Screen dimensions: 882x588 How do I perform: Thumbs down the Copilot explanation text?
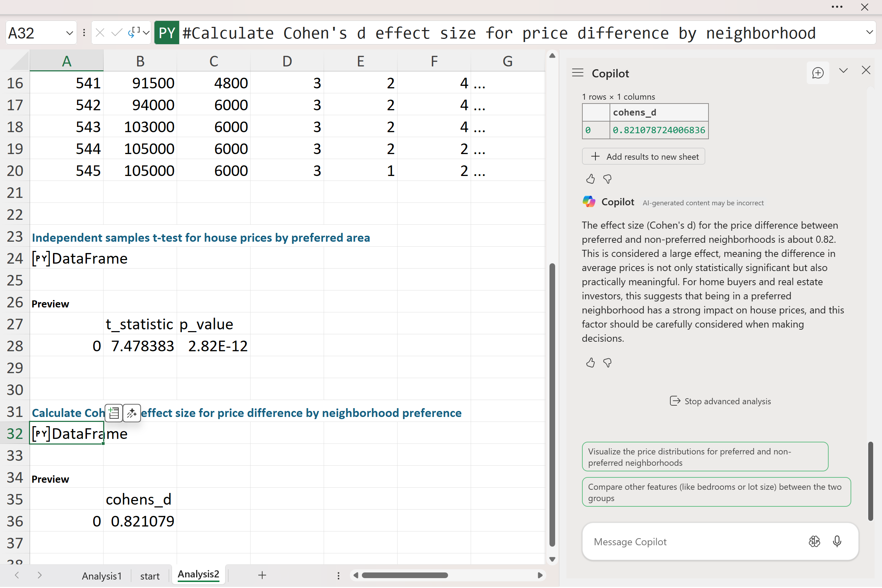[607, 363]
